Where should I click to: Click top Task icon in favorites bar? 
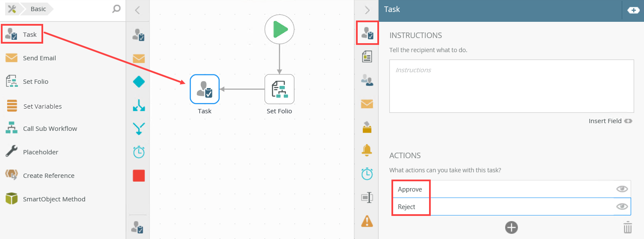coord(138,35)
